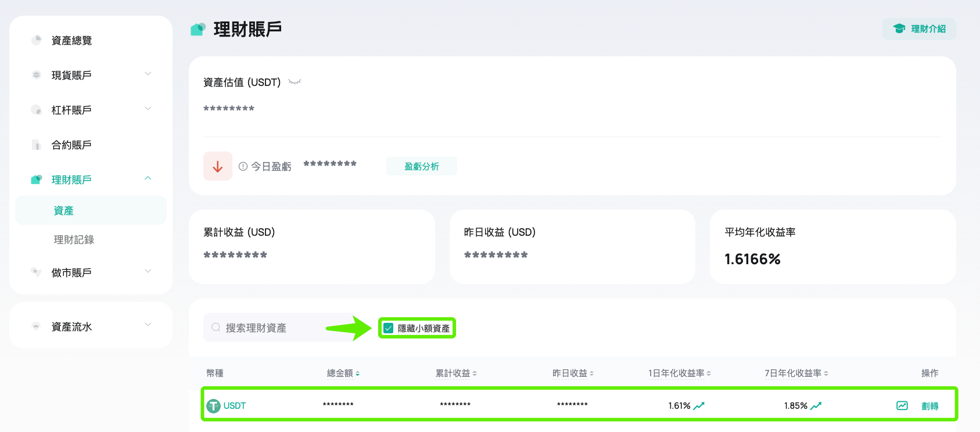
Task: Click the 理財賬戶 sidebar icon
Action: click(x=36, y=179)
